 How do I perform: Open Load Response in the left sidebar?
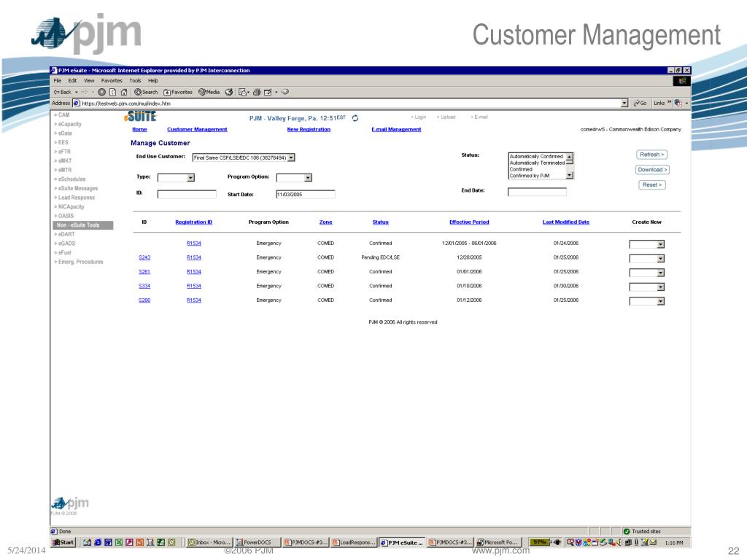click(74, 198)
